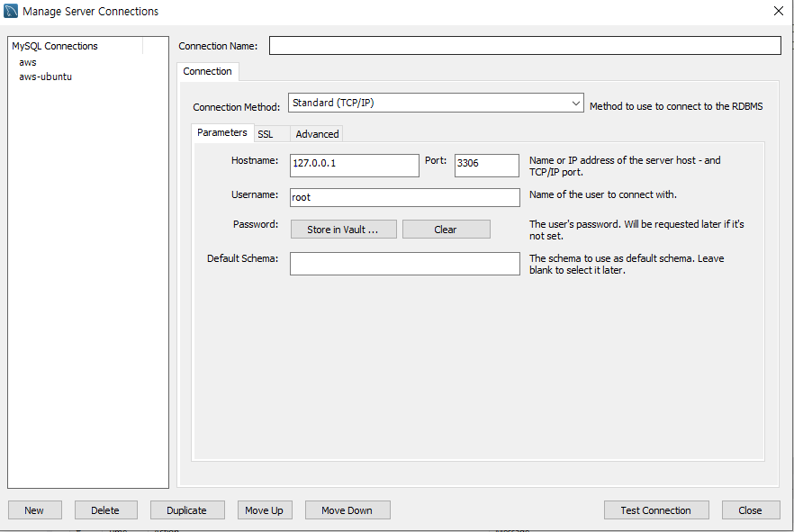794x532 pixels.
Task: Click inside the Port field
Action: click(487, 166)
